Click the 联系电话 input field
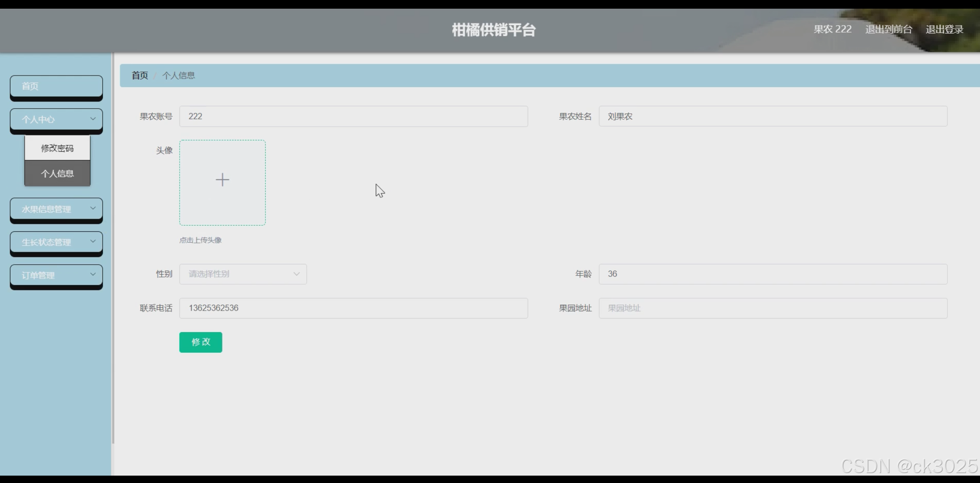Screen dimensions: 980x483 tap(353, 308)
